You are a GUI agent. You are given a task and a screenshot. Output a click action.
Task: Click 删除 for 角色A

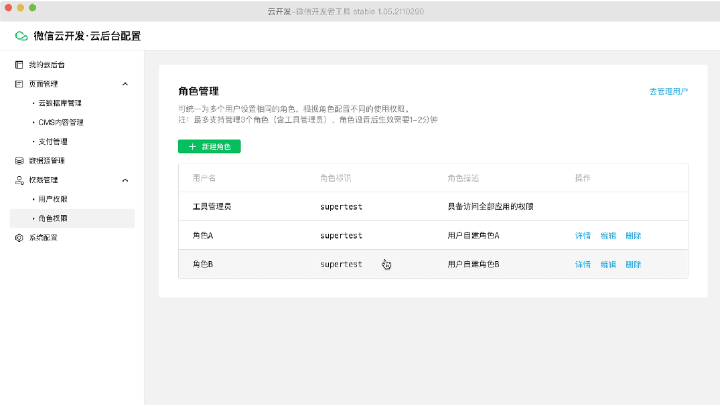pyautogui.click(x=633, y=236)
